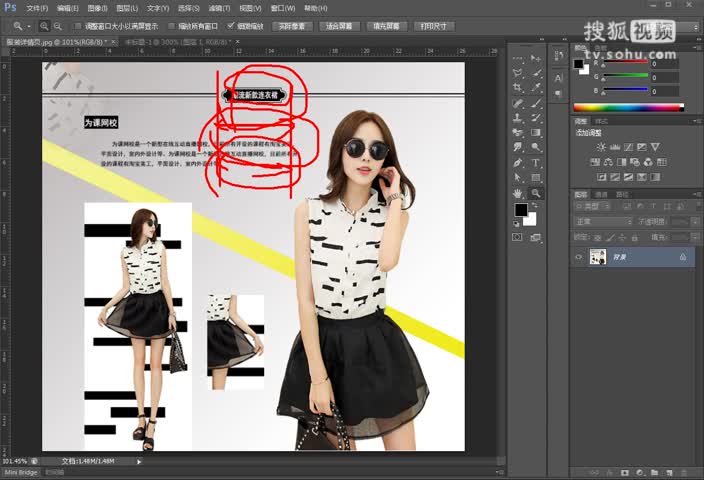
Task: Select the Gradient tool
Action: [x=536, y=132]
